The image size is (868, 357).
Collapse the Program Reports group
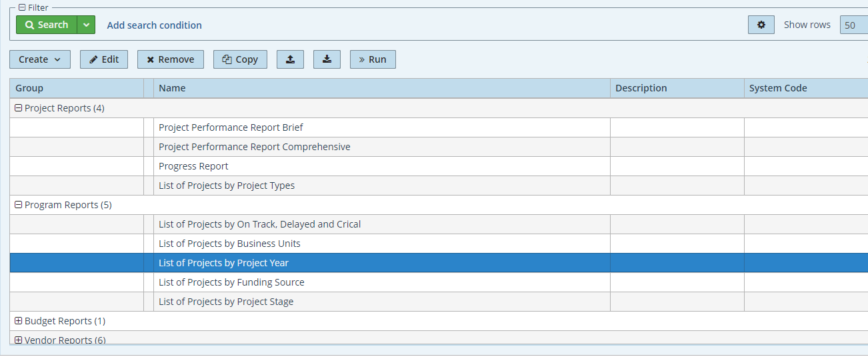19,205
